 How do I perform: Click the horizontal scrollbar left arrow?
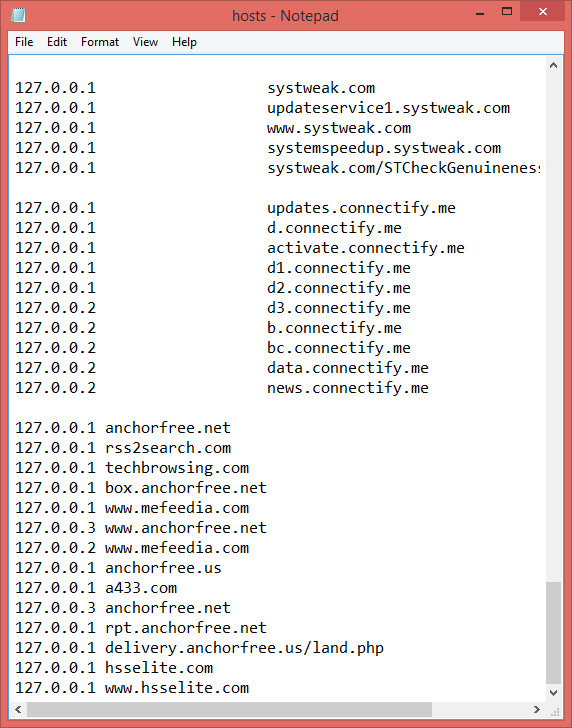click(19, 709)
